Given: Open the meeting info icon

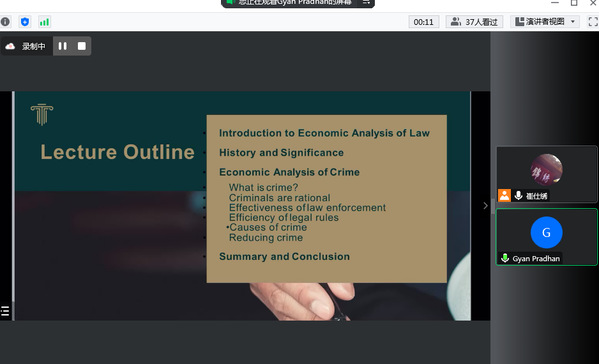Looking at the screenshot, I should (x=5, y=22).
